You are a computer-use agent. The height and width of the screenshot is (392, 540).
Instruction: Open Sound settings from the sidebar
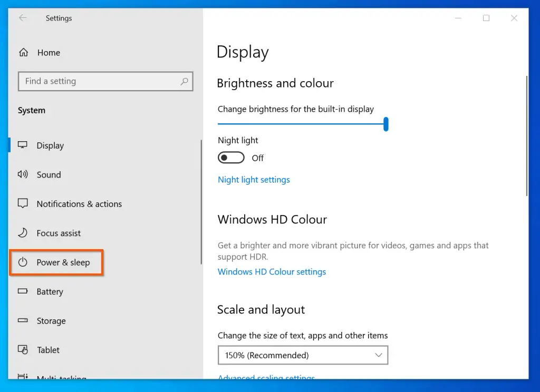[22, 174]
